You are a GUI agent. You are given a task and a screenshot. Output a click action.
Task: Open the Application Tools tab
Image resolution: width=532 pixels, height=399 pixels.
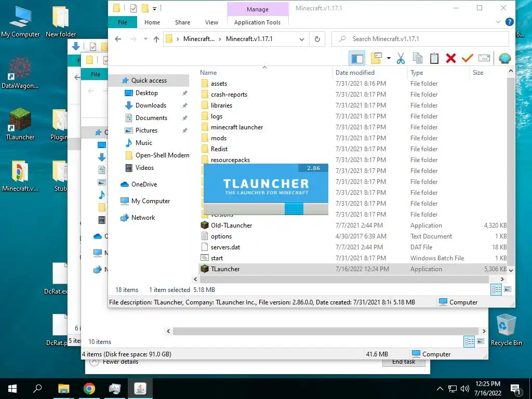click(258, 22)
